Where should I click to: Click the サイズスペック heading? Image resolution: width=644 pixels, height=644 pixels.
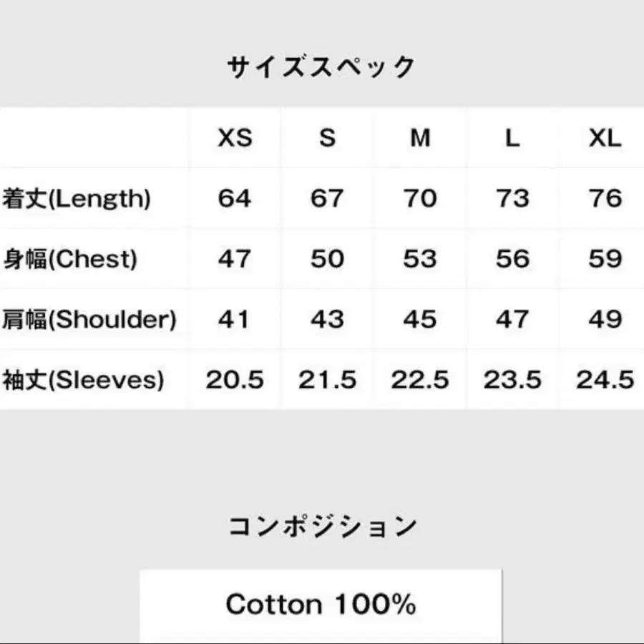point(321,67)
